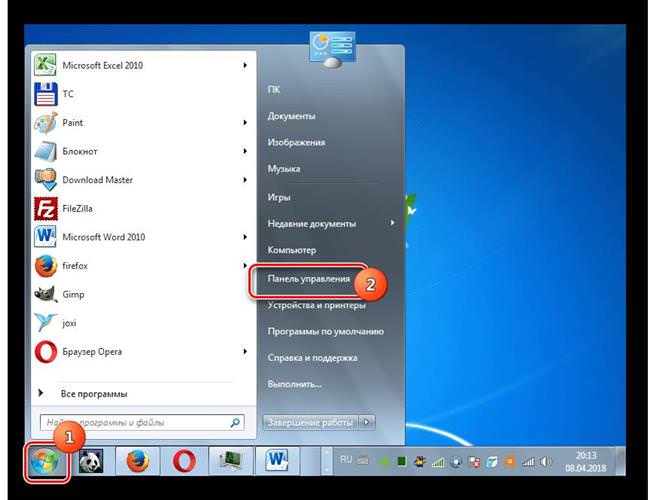The image size is (650, 500).
Task: Click the orange tray icon
Action: tap(510, 461)
